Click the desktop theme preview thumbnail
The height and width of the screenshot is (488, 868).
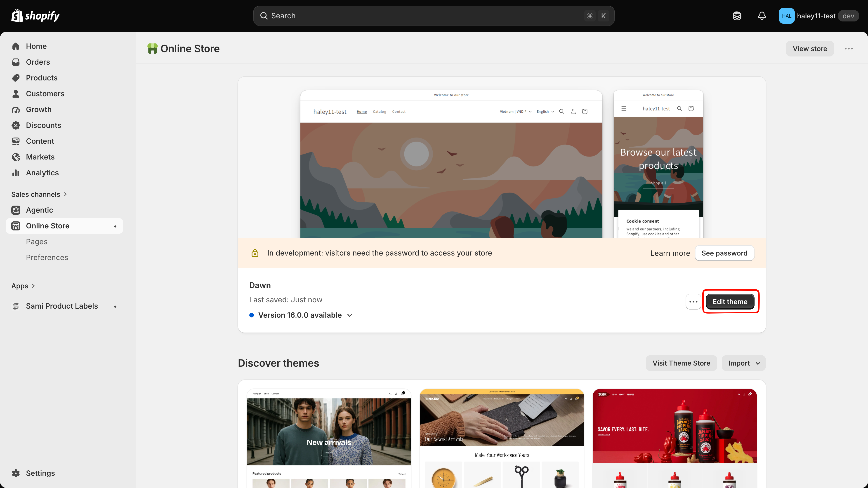(451, 164)
